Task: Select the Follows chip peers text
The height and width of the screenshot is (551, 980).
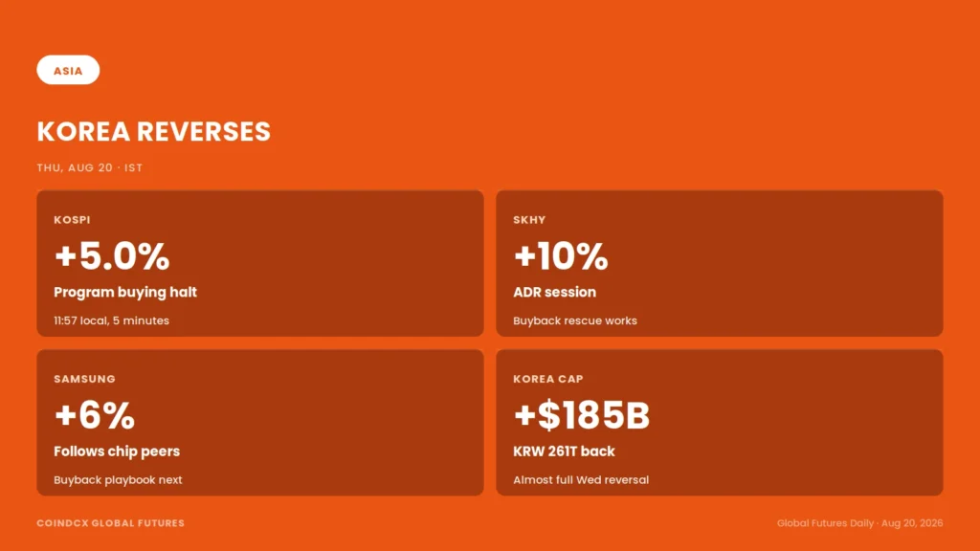Action: point(117,452)
